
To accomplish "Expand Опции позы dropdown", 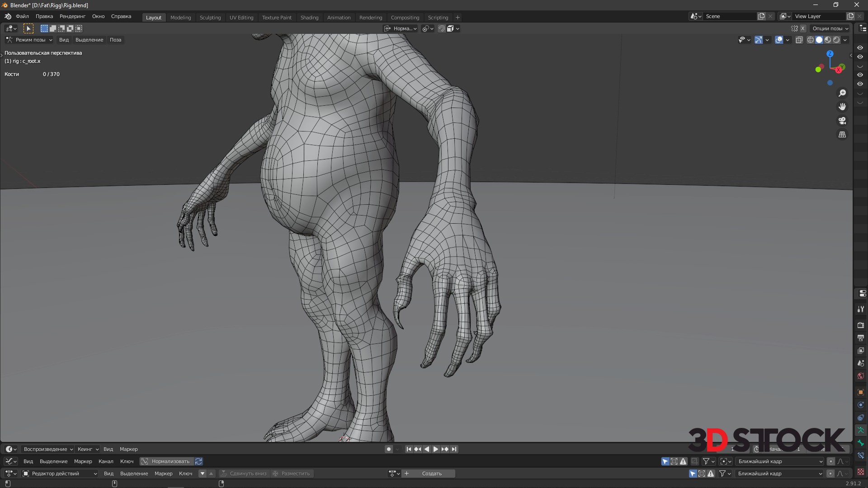I will (x=830, y=28).
